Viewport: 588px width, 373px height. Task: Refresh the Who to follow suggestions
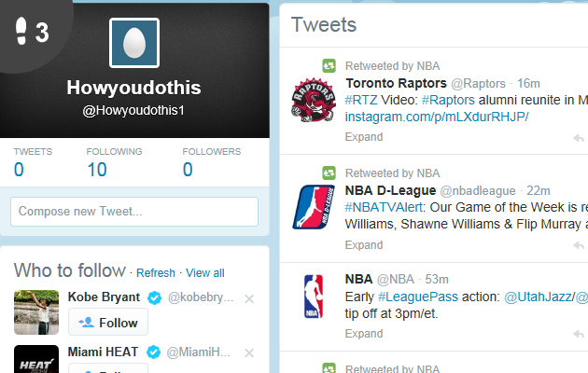click(156, 273)
